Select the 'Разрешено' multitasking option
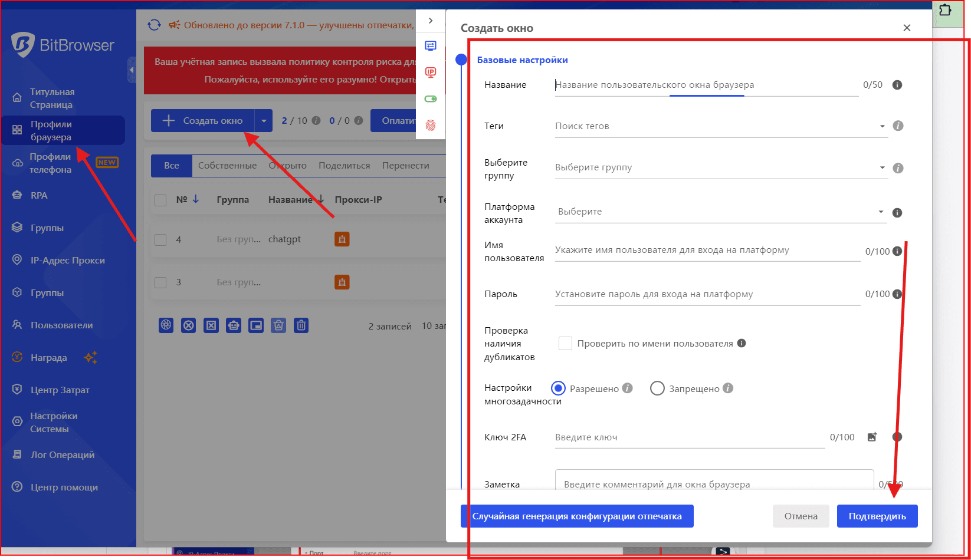 pyautogui.click(x=558, y=388)
